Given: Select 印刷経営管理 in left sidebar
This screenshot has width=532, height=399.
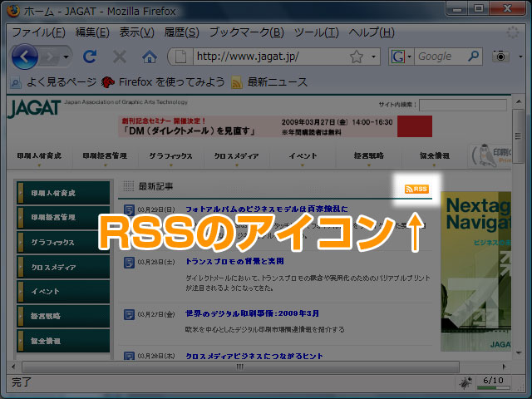Looking at the screenshot, I should [x=63, y=218].
